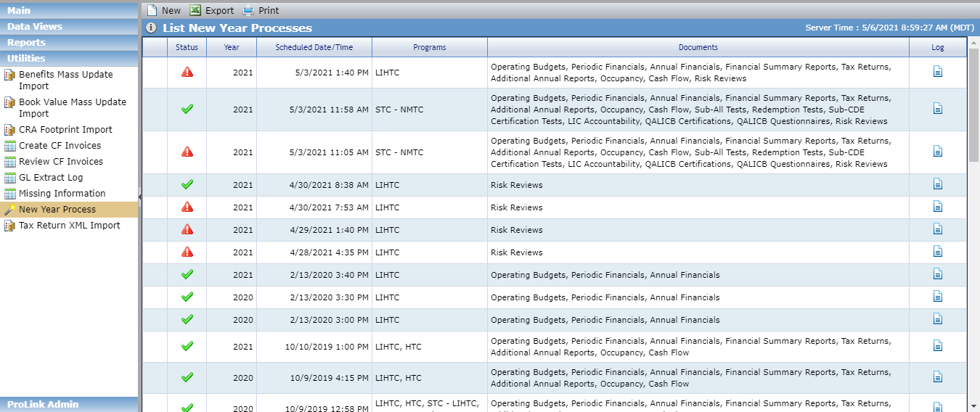Expand the Data Views section
The image size is (980, 412).
tap(69, 26)
